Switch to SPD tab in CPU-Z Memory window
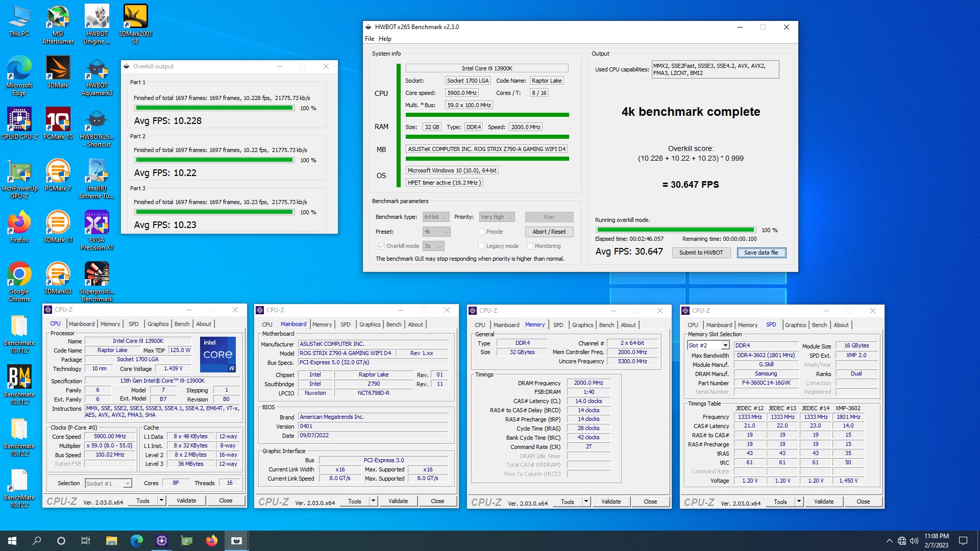 (x=558, y=325)
